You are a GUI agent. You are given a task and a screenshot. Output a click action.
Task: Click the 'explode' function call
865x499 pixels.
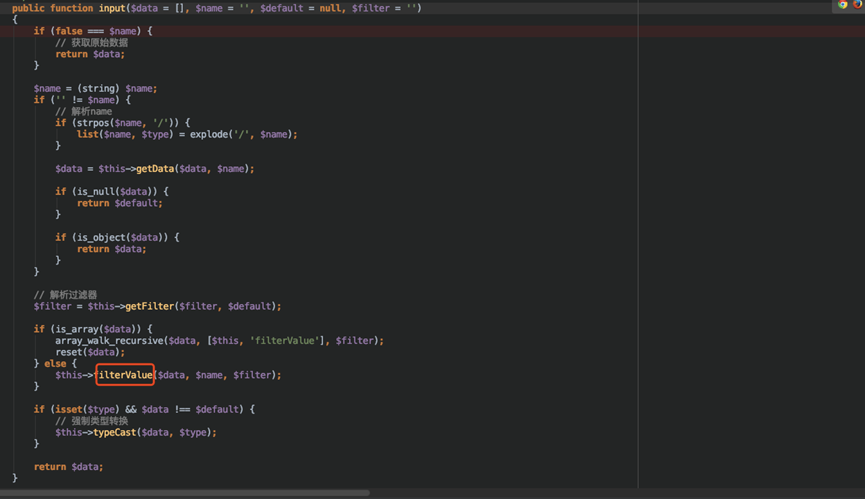[209, 135]
